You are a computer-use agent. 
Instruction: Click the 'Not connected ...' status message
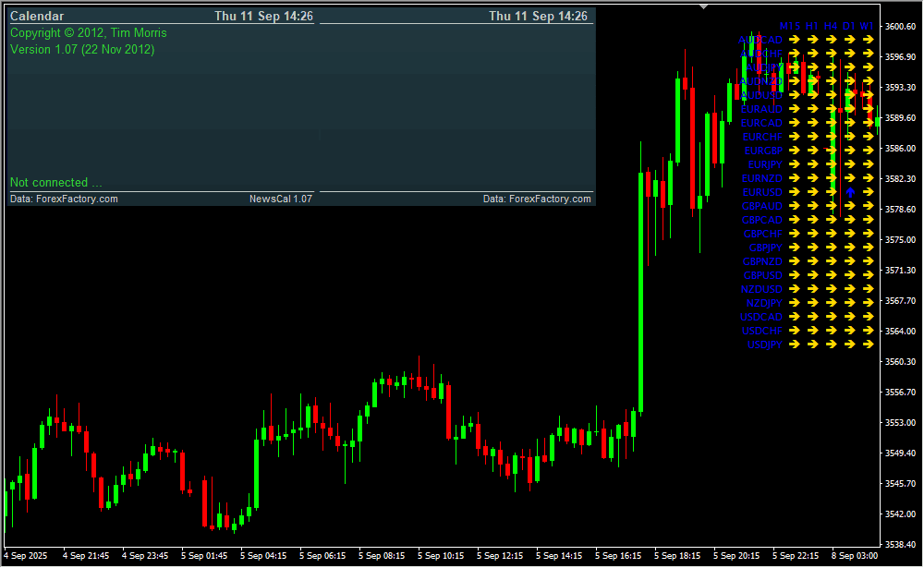[55, 182]
